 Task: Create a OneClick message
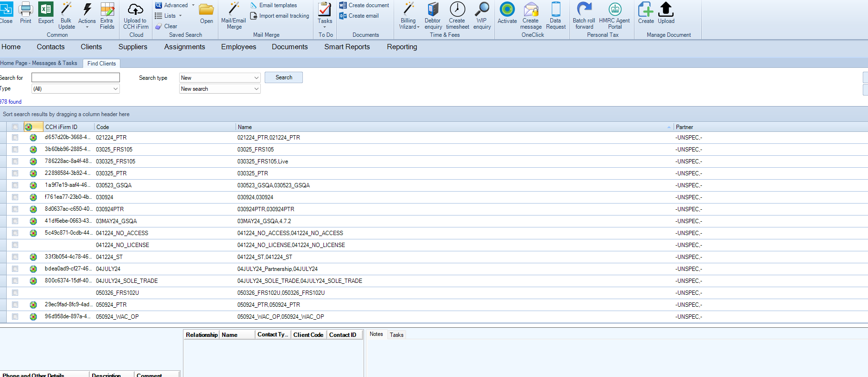[x=531, y=15]
